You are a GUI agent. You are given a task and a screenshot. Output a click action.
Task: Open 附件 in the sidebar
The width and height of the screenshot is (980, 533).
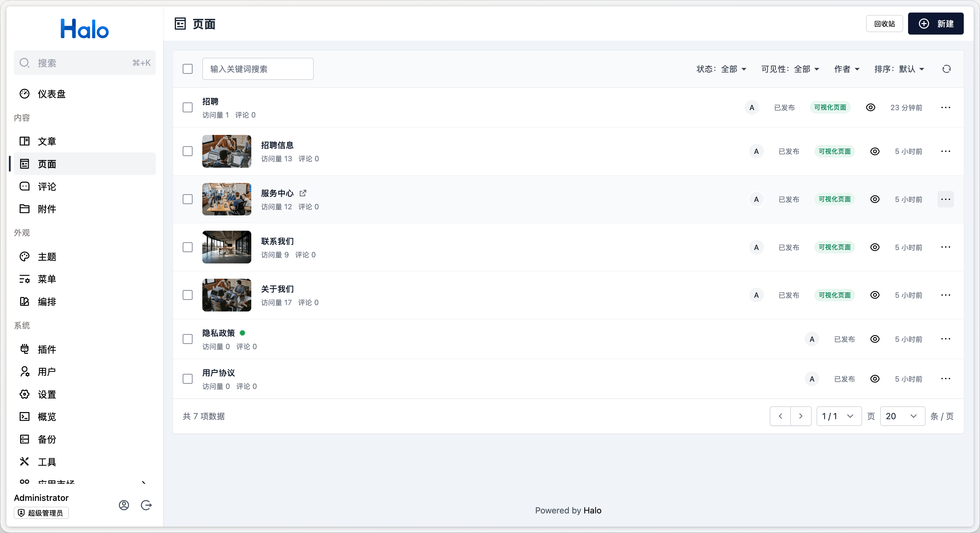(84, 209)
